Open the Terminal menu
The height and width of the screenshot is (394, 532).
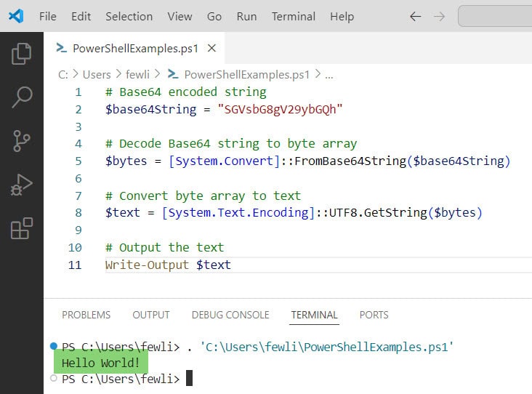[x=294, y=16]
